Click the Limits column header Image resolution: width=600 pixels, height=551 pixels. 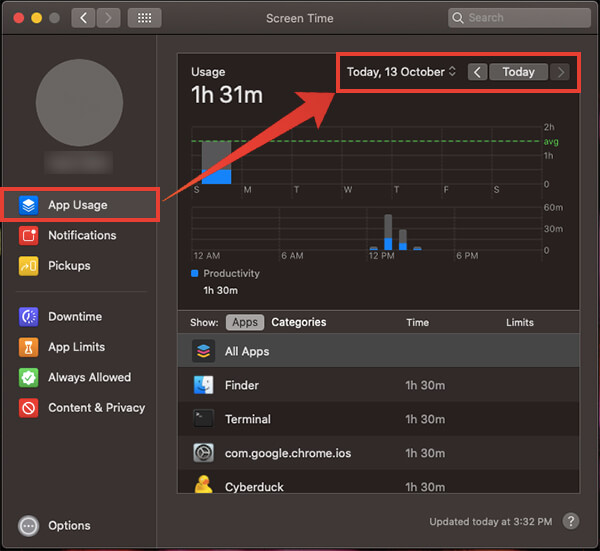[520, 323]
